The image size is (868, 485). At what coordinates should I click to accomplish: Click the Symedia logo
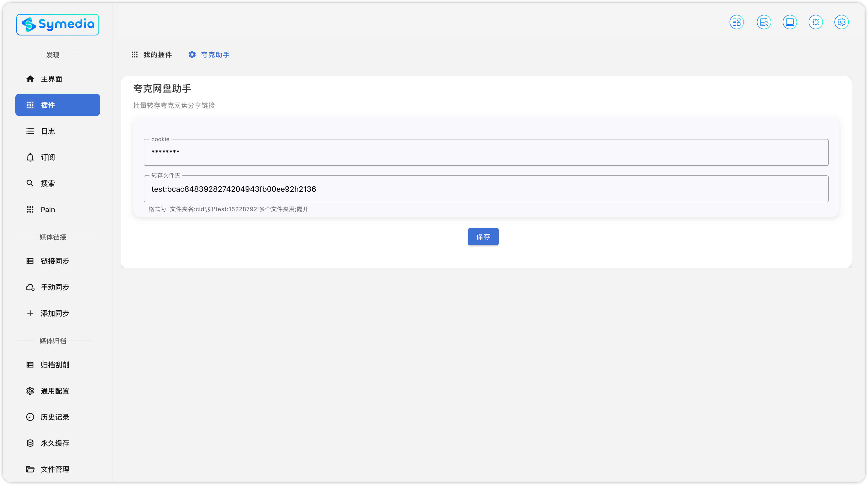coord(58,25)
